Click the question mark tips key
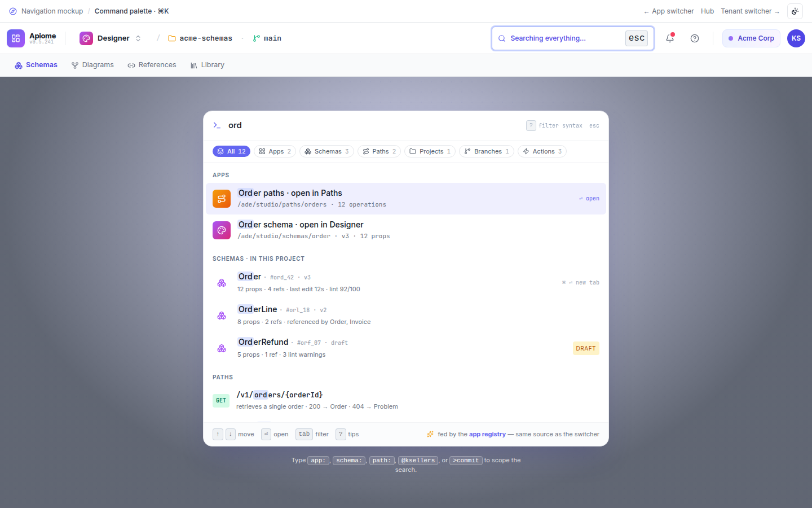This screenshot has height=508, width=812. pos(341,434)
